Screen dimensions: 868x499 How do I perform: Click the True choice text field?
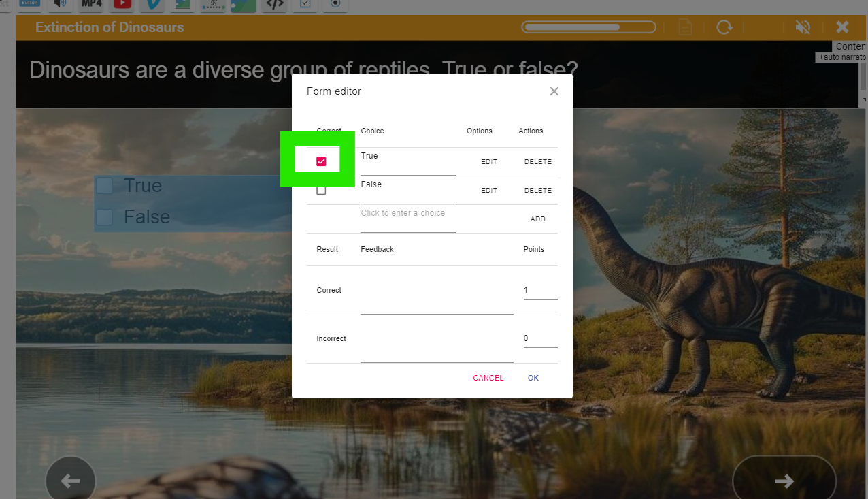pyautogui.click(x=408, y=162)
